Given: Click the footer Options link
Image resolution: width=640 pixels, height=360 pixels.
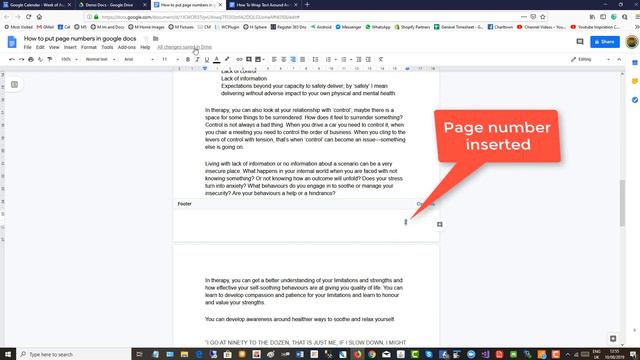Looking at the screenshot, I should click(x=425, y=204).
